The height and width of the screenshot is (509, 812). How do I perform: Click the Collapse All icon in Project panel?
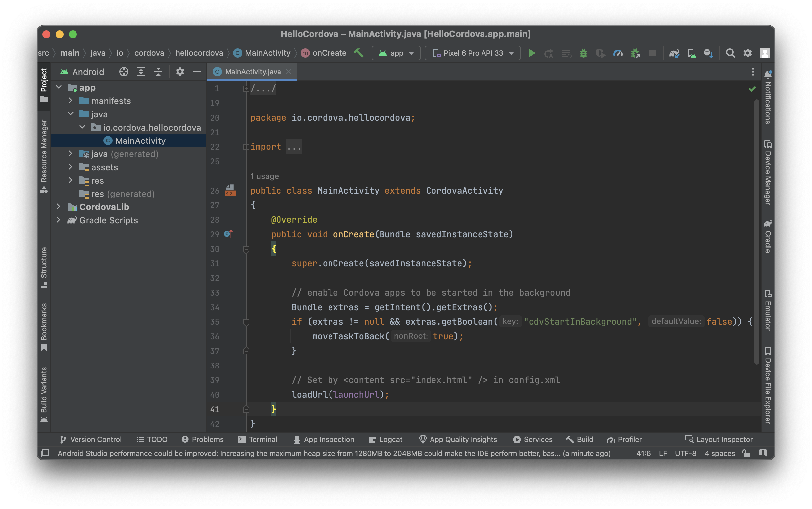click(x=158, y=72)
